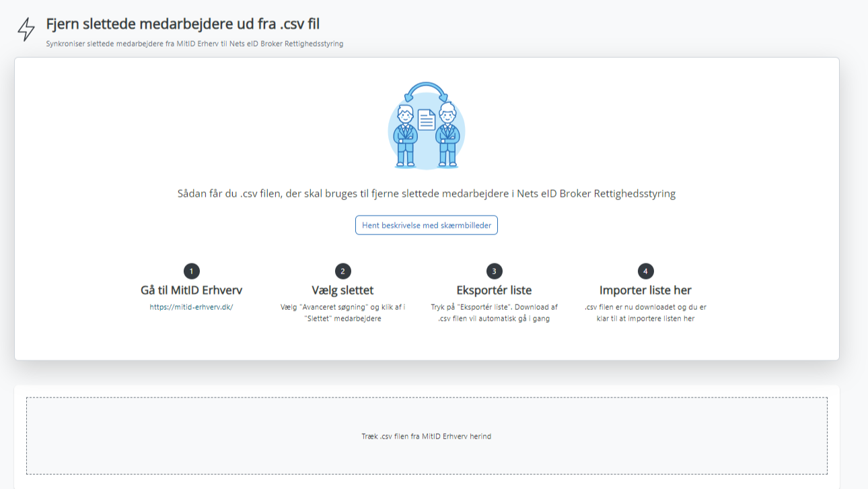Click the subtitle "Synkroniser slettede medarbejdere fra MitID Erhverv..."

(194, 44)
